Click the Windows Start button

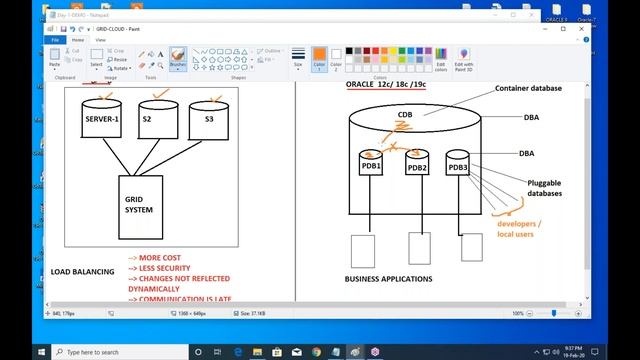[x=41, y=352]
